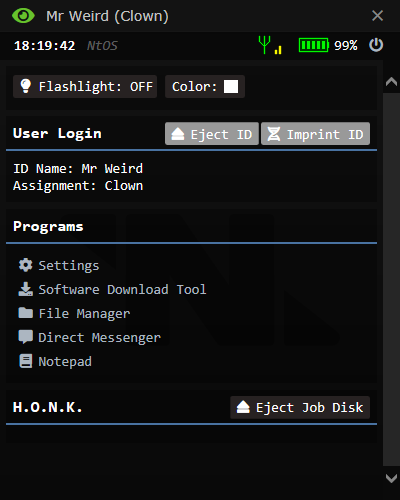Click the 18:19:42 clock text
Screen dimensions: 400x500
pyautogui.click(x=45, y=45)
